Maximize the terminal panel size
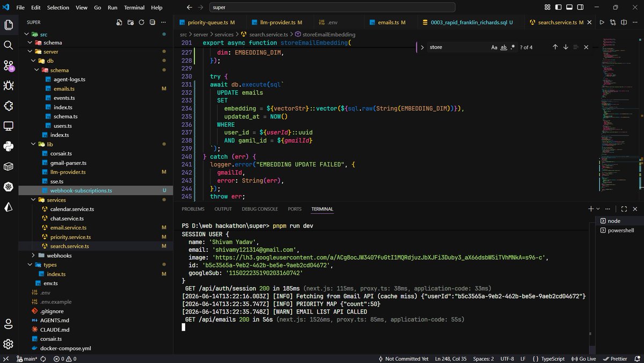This screenshot has height=363, width=644. point(624,209)
